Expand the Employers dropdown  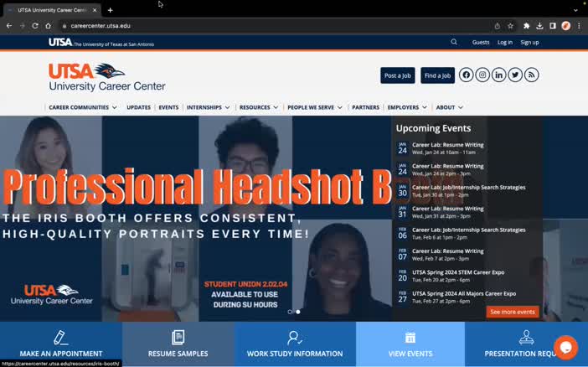click(407, 107)
